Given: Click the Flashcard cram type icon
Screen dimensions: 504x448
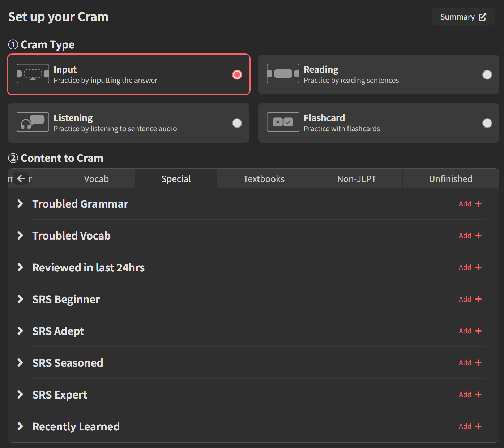Looking at the screenshot, I should 283,122.
